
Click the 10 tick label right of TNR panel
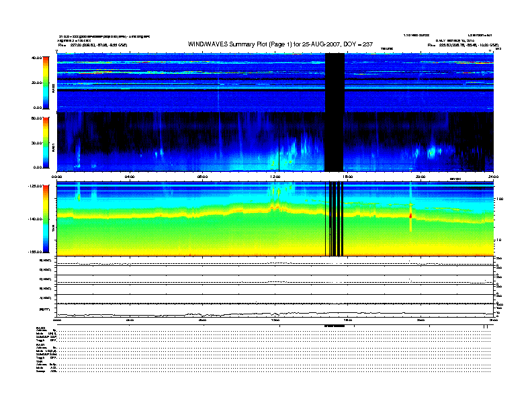point(498,240)
